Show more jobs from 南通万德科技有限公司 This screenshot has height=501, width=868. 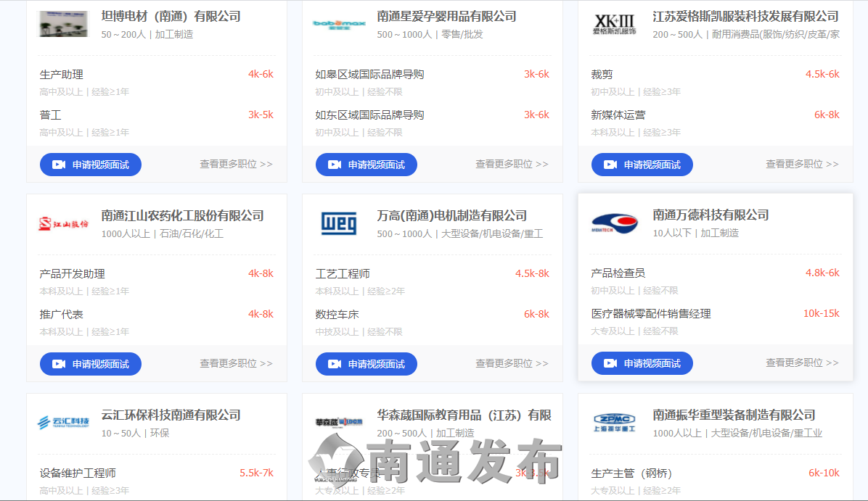[x=802, y=363]
